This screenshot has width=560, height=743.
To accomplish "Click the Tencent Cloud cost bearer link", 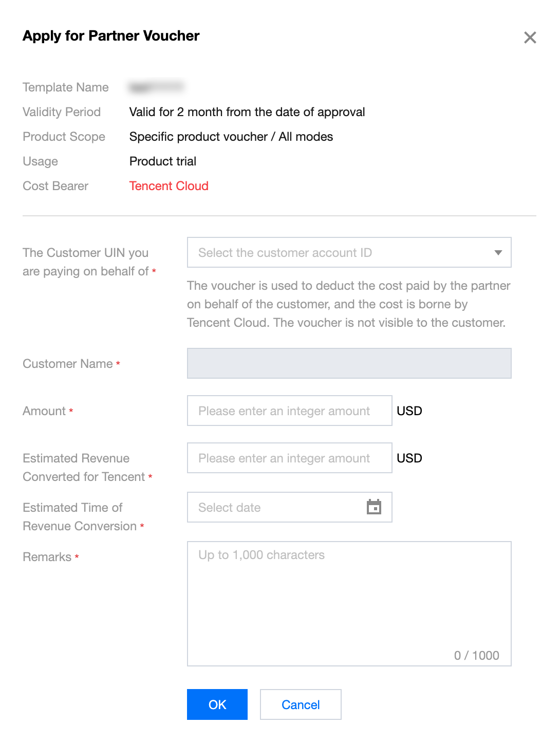I will point(169,185).
